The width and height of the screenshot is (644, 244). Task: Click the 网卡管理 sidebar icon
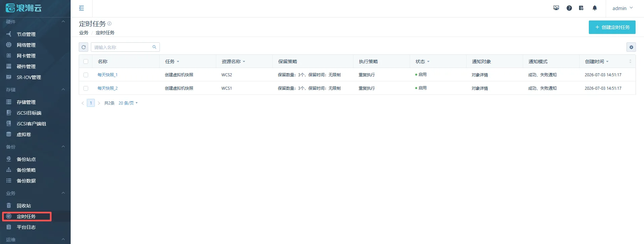point(9,55)
